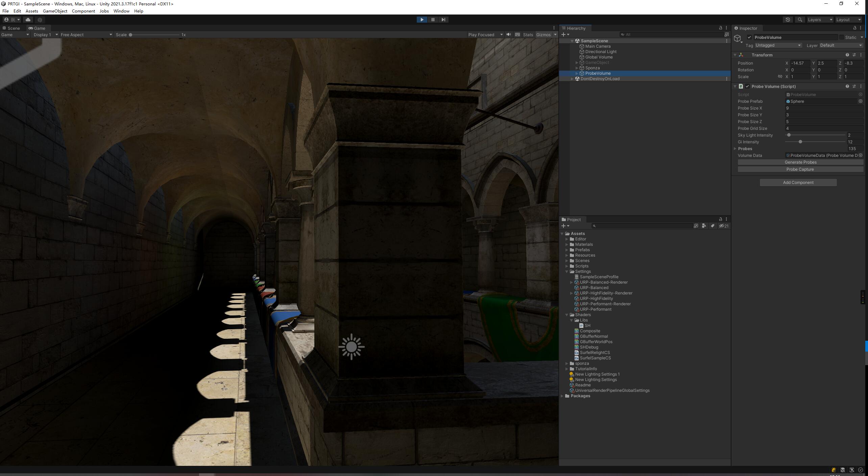Click the Inspector panel lock icon
868x476 pixels.
point(855,28)
